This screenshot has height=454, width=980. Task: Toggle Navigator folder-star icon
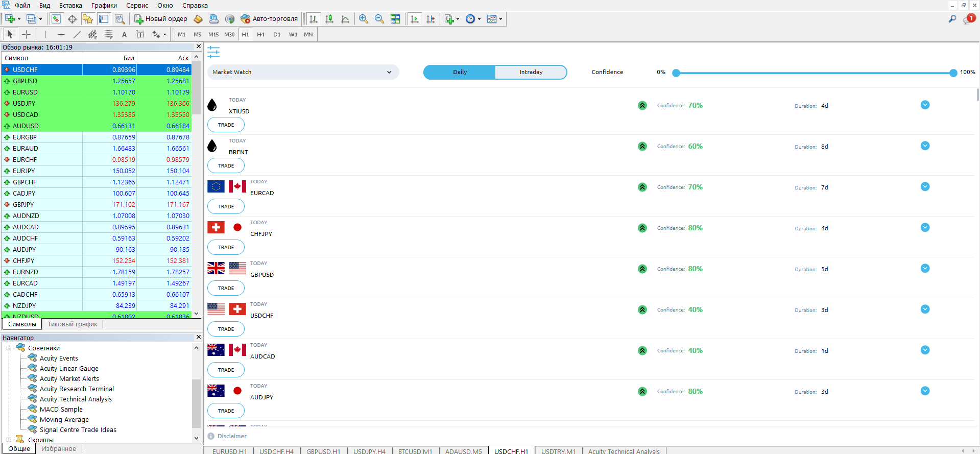click(88, 19)
